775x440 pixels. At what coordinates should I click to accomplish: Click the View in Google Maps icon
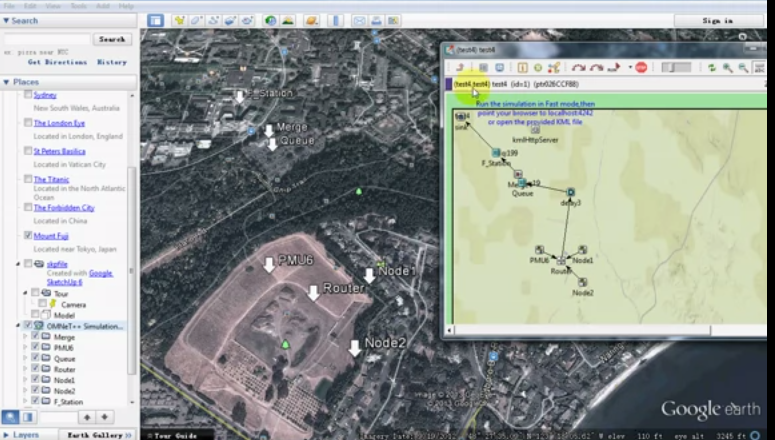(x=393, y=20)
